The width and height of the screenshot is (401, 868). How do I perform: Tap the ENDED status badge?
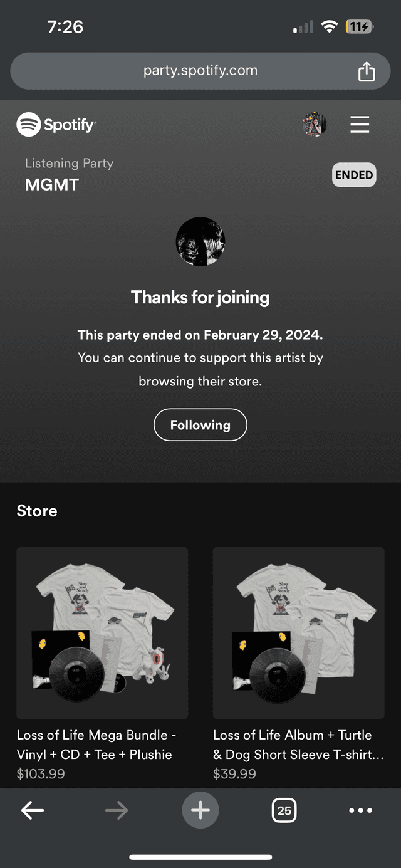pos(354,175)
